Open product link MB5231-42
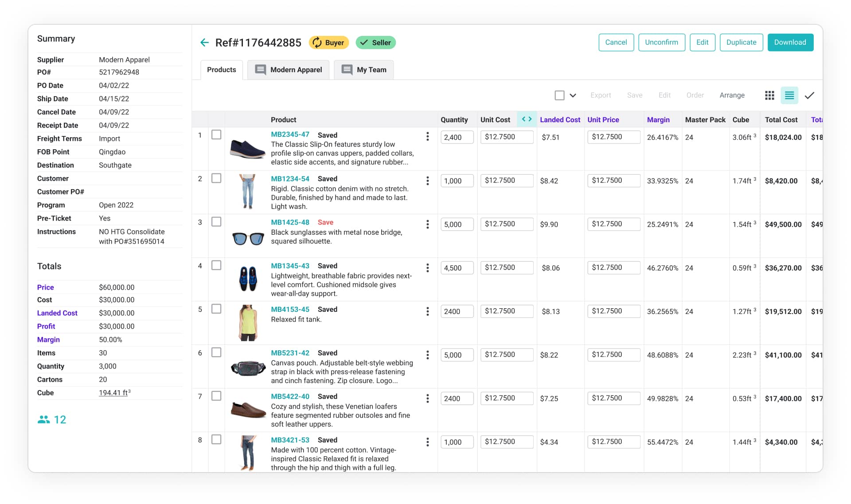 [290, 353]
